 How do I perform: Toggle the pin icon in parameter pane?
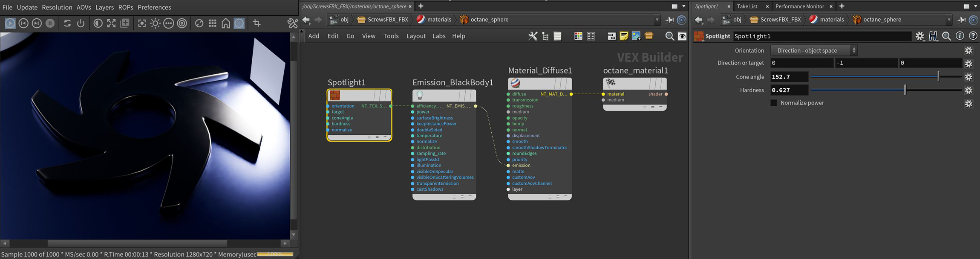pos(962,20)
